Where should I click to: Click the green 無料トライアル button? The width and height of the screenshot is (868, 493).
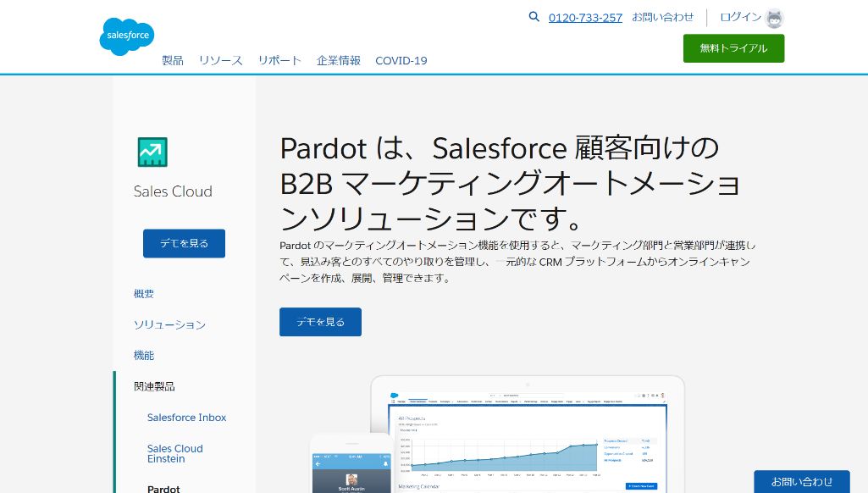tap(733, 48)
